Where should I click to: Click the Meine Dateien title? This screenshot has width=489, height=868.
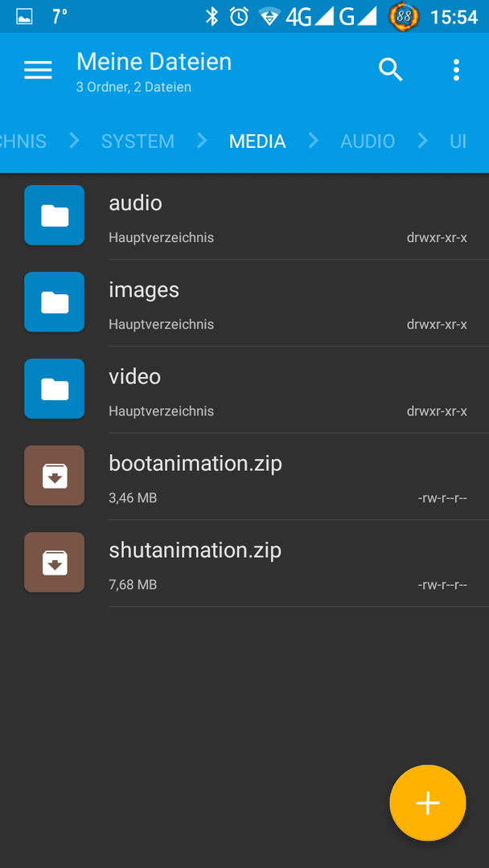pos(154,61)
